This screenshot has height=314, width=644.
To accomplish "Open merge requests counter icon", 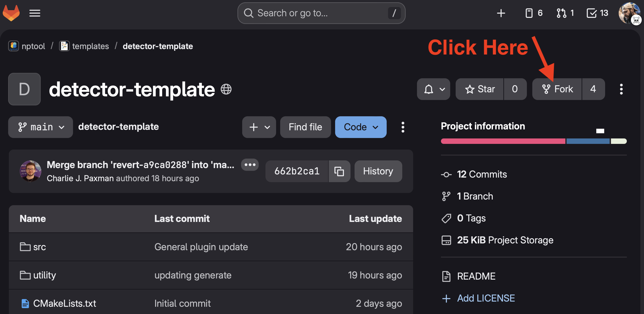I will (565, 13).
